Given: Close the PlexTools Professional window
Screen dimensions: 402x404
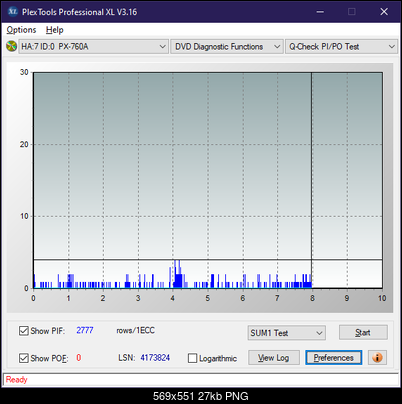Looking at the screenshot, I should click(384, 12).
